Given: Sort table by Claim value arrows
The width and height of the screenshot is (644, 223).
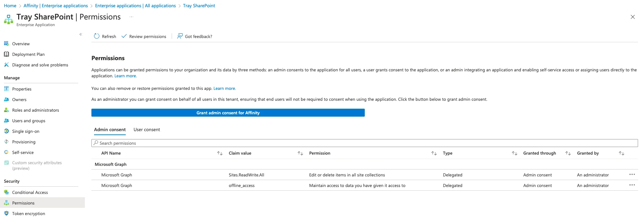Looking at the screenshot, I should coord(300,153).
